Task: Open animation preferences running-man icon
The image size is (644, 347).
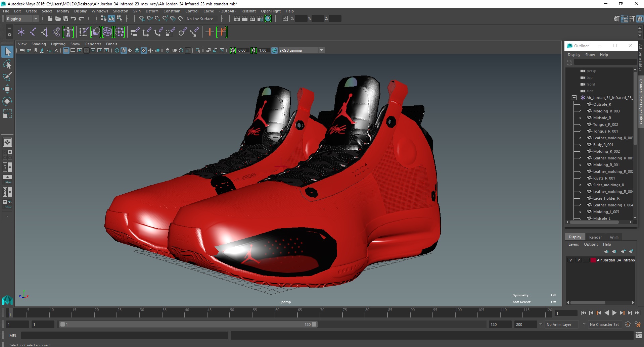Action: click(x=637, y=325)
